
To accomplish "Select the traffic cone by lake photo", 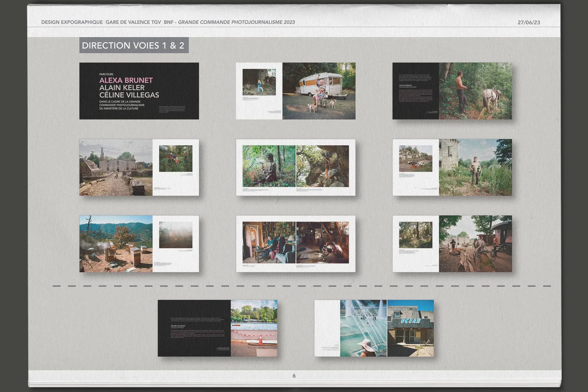I will (254, 328).
